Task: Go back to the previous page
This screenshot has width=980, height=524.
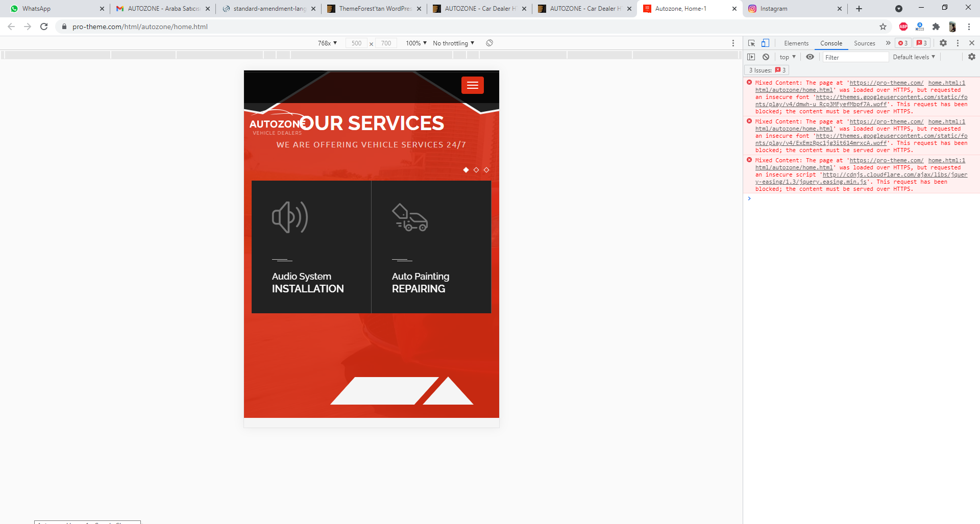Action: [11, 27]
